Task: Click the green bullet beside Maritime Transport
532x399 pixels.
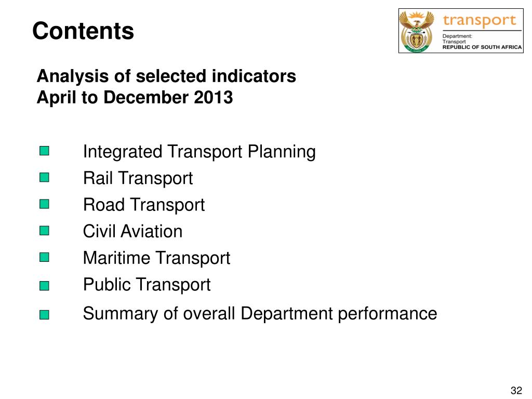Action: 44,257
